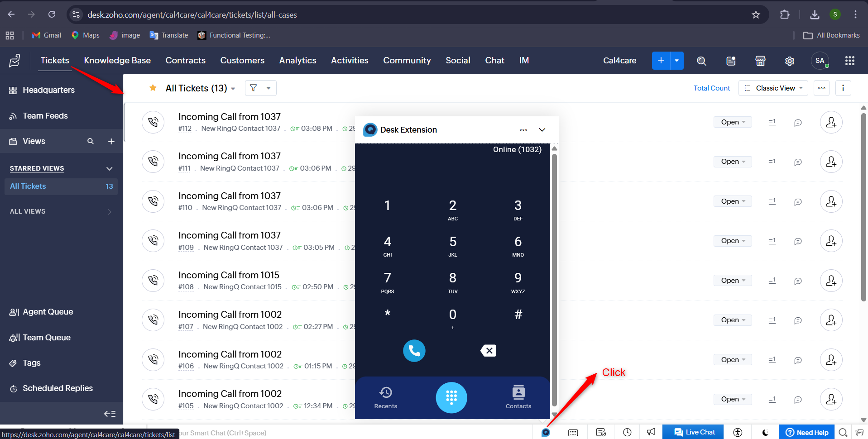Navigate to the Analytics tab
Image resolution: width=868 pixels, height=439 pixels.
click(x=298, y=61)
